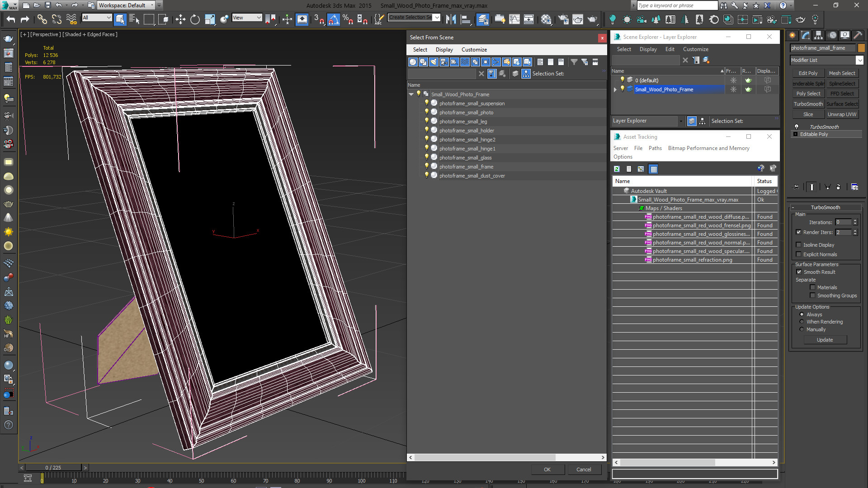
Task: Click the Select and Link chain icon
Action: (x=42, y=19)
